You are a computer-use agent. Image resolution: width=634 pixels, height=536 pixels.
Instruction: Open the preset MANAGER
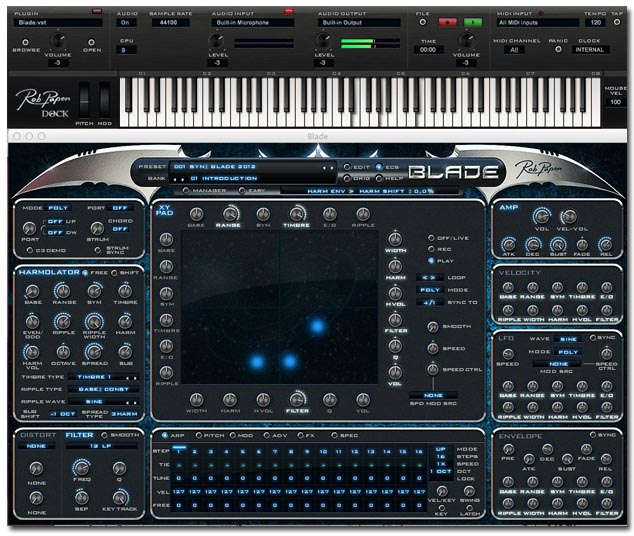186,190
